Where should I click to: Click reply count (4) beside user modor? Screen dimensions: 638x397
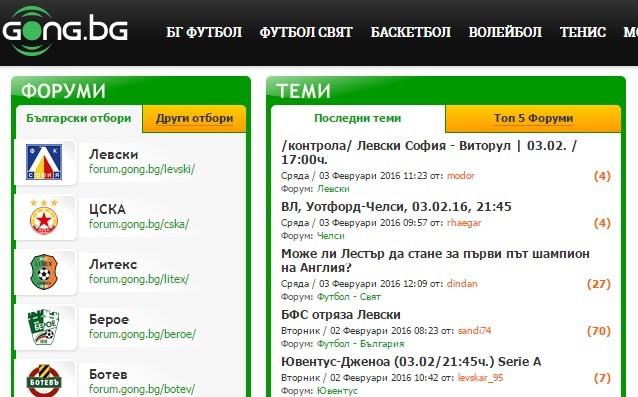coord(602,176)
